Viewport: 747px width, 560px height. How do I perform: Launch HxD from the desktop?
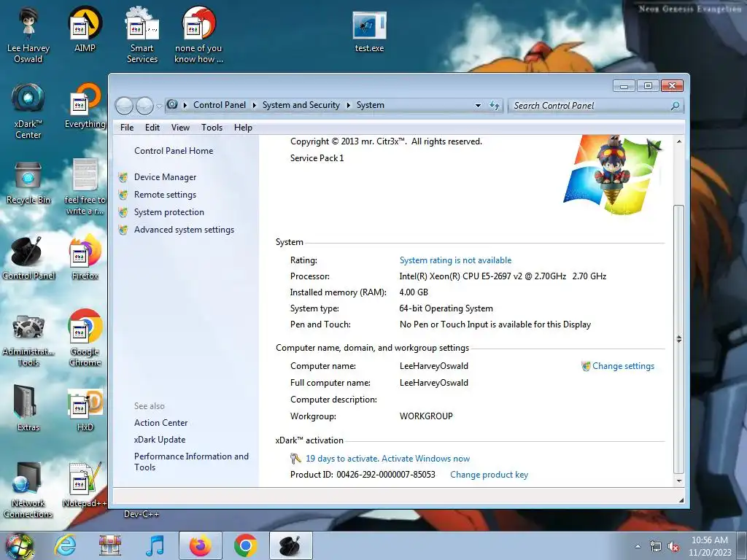point(85,410)
